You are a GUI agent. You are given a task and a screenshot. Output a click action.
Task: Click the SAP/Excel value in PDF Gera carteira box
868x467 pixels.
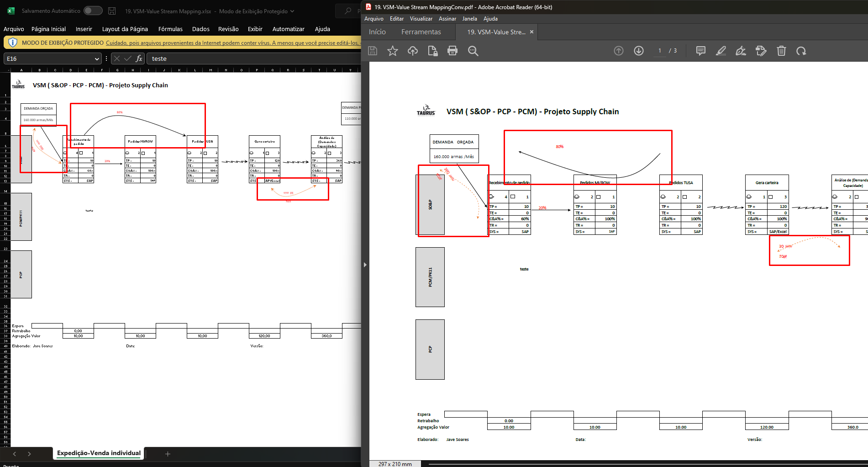[778, 232]
